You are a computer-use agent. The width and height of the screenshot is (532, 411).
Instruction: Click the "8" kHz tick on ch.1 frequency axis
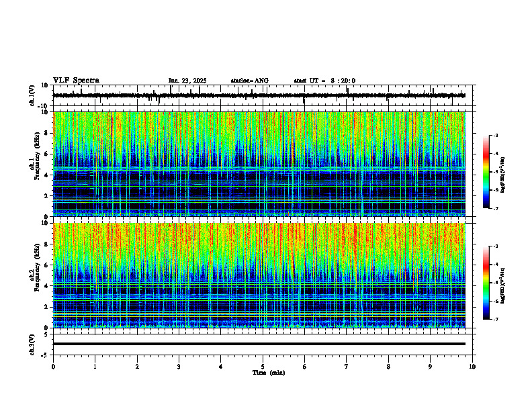[47, 133]
